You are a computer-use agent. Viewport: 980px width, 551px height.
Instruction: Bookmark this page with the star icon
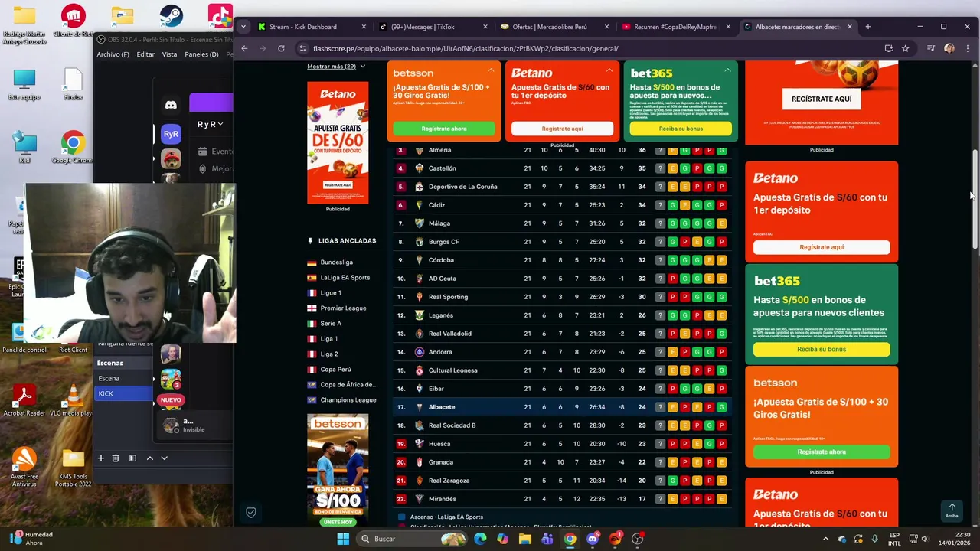[905, 48]
